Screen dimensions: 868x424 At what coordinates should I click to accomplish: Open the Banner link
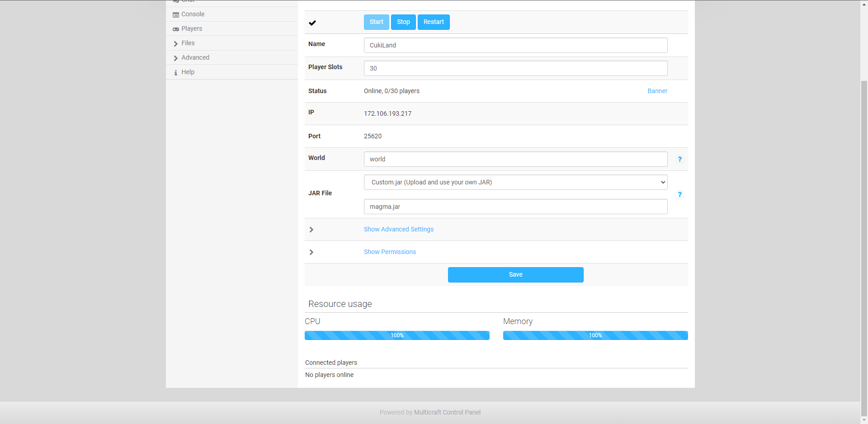click(657, 91)
